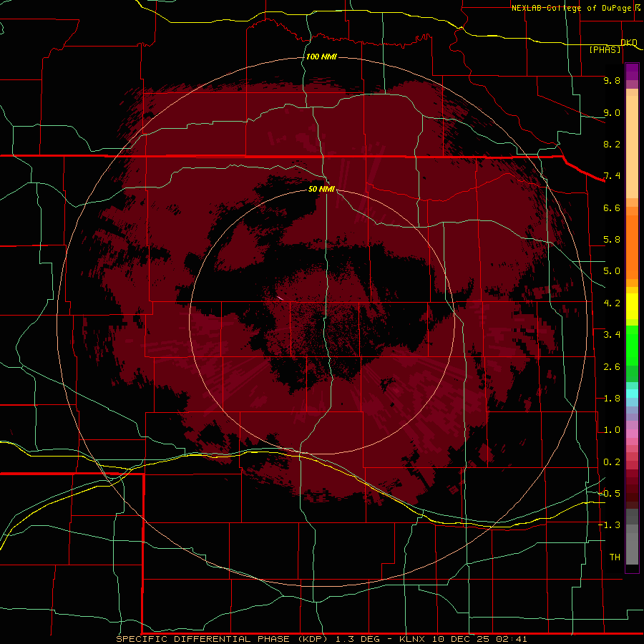Click the TH threshold legend label
This screenshot has width=644, height=644.
click(x=615, y=557)
